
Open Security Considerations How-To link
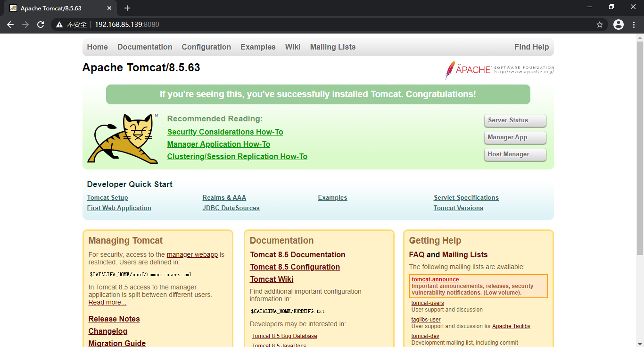225,132
